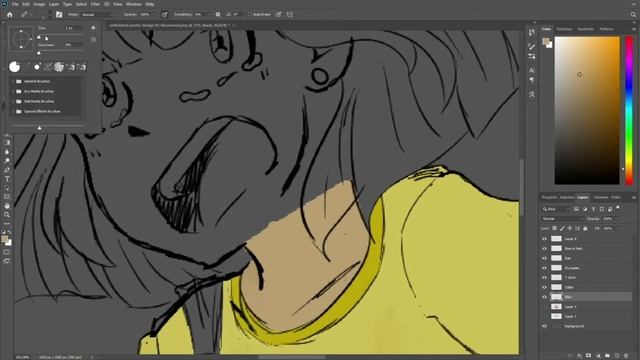Click the Home icon in options bar
This screenshot has height=360, width=640.
pos(9,14)
